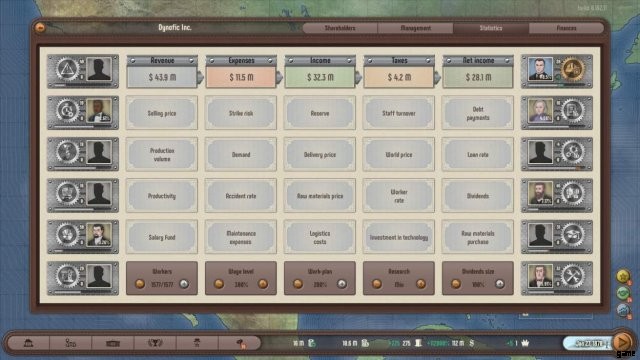
Task: Enable the World price statistic
Action: [x=399, y=154]
